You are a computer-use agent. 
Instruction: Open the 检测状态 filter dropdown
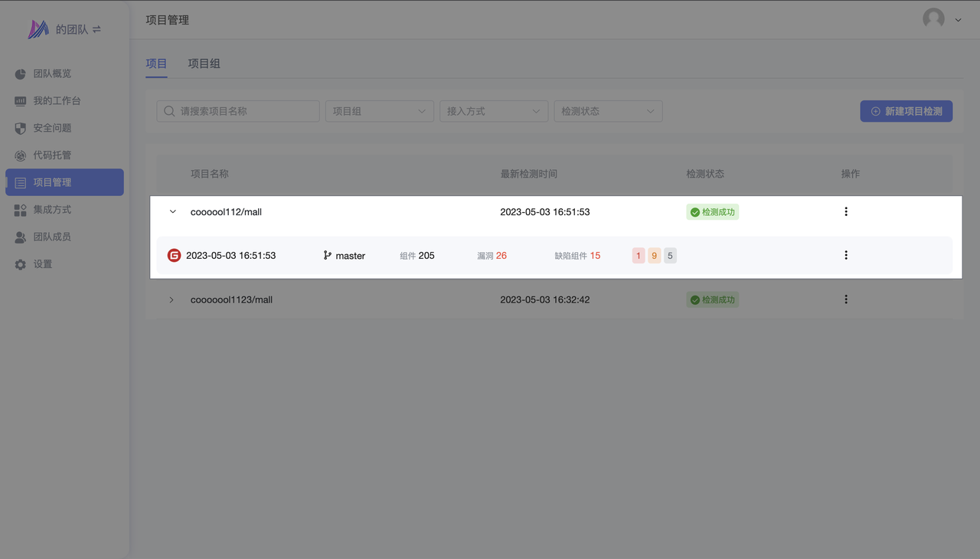tap(607, 111)
